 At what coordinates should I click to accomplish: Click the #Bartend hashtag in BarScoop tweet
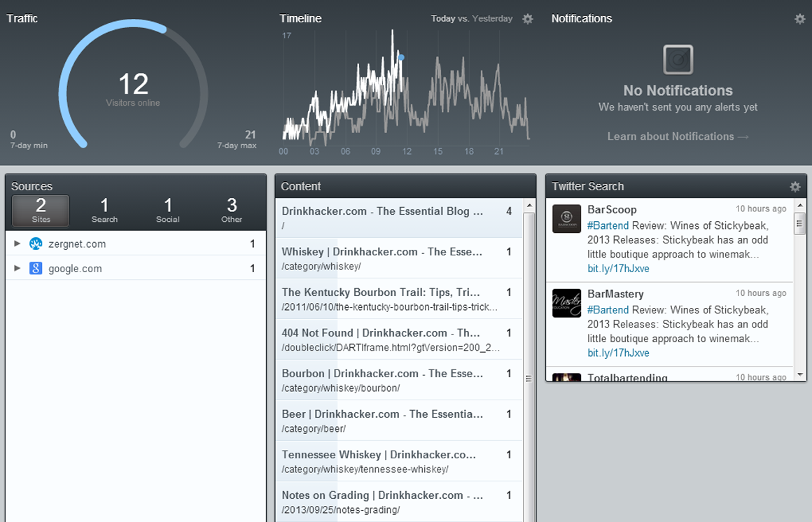point(608,226)
